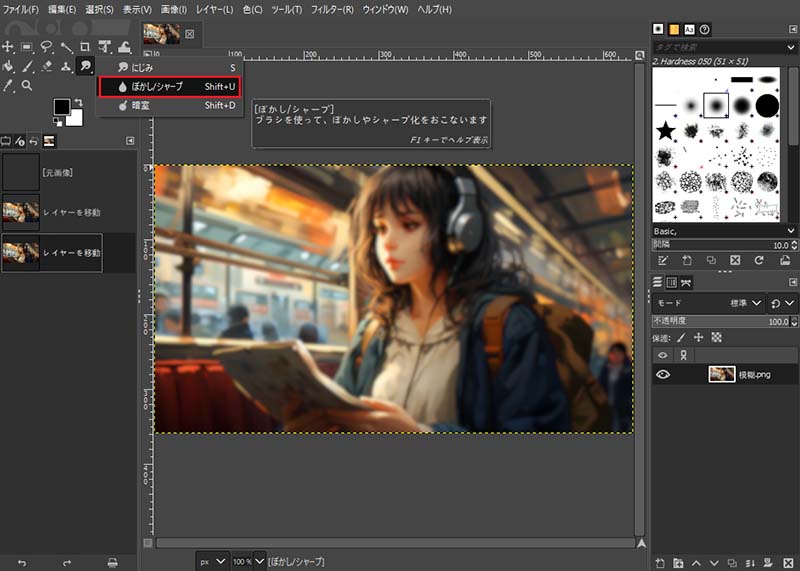
Task: Open the ツール(T) menu
Action: 287,9
